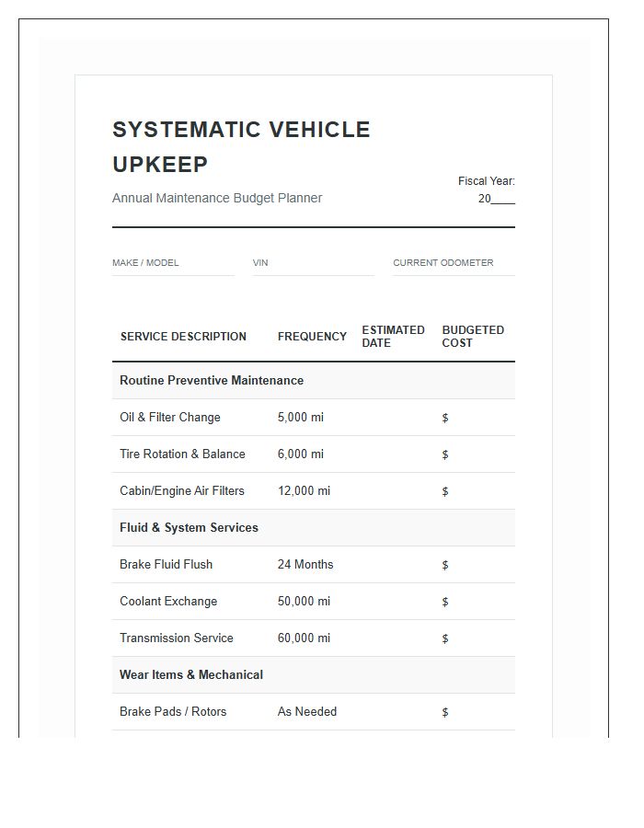
Task: Click the '6,000 mi' frequency cell
Action: [x=300, y=454]
